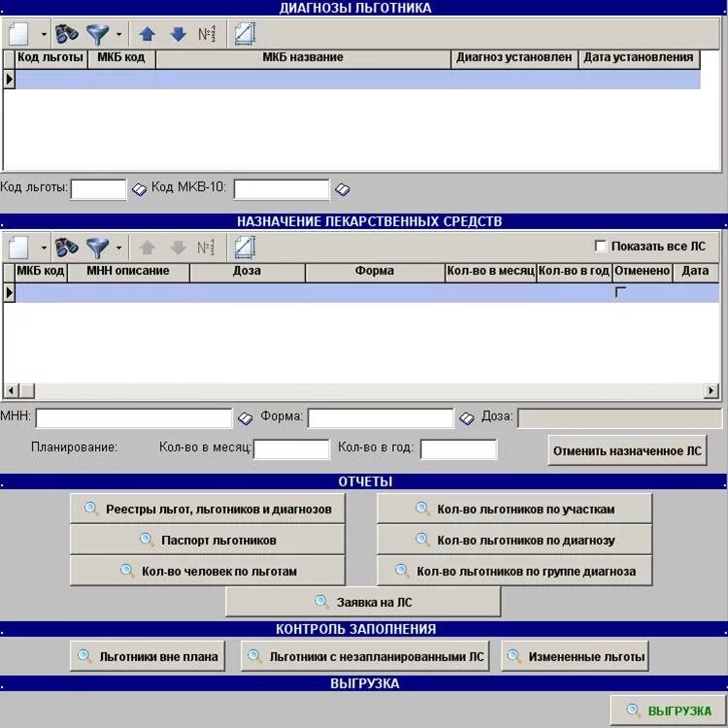Screen dimensions: 728x728
Task: Open Кол-во льготников по группе диагноза report
Action: point(514,571)
